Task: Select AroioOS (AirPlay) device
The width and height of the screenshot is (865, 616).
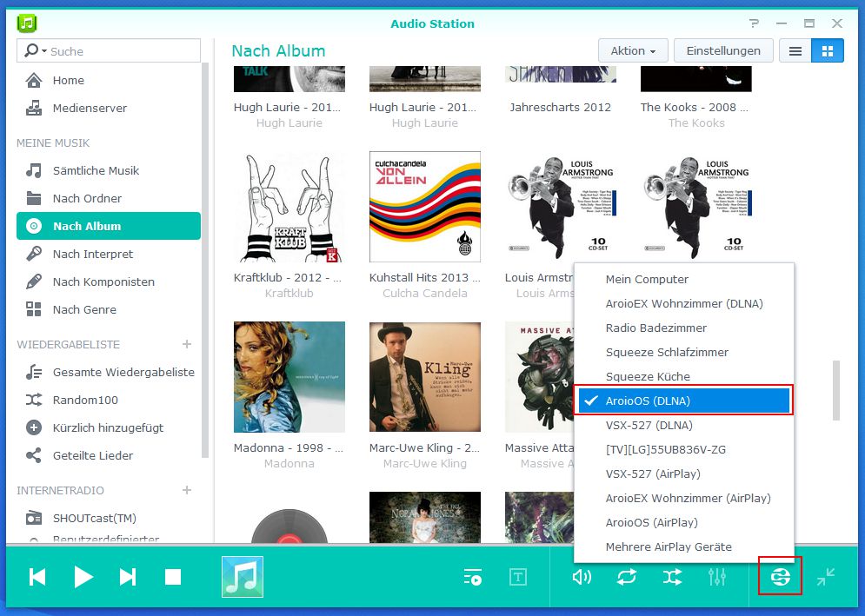Action: (684, 522)
